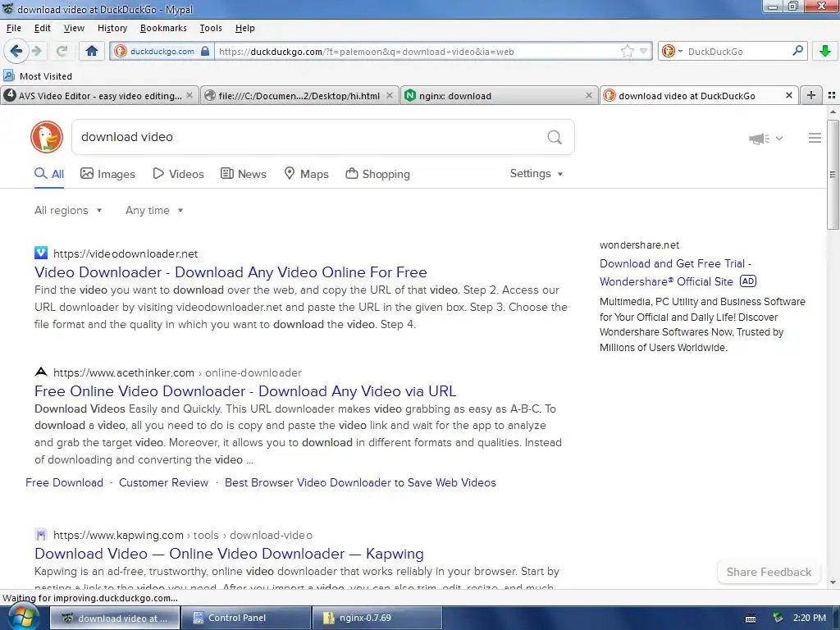Image resolution: width=840 pixels, height=630 pixels.
Task: Open the Wondershare Download and Get Free Trial ad
Action: [675, 272]
